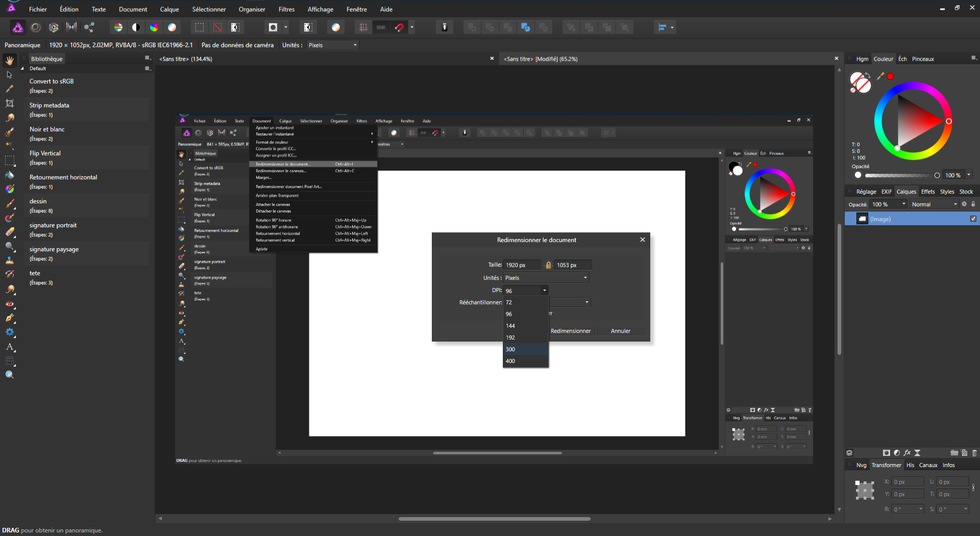Open the color opacity percentage dropdown

969,175
